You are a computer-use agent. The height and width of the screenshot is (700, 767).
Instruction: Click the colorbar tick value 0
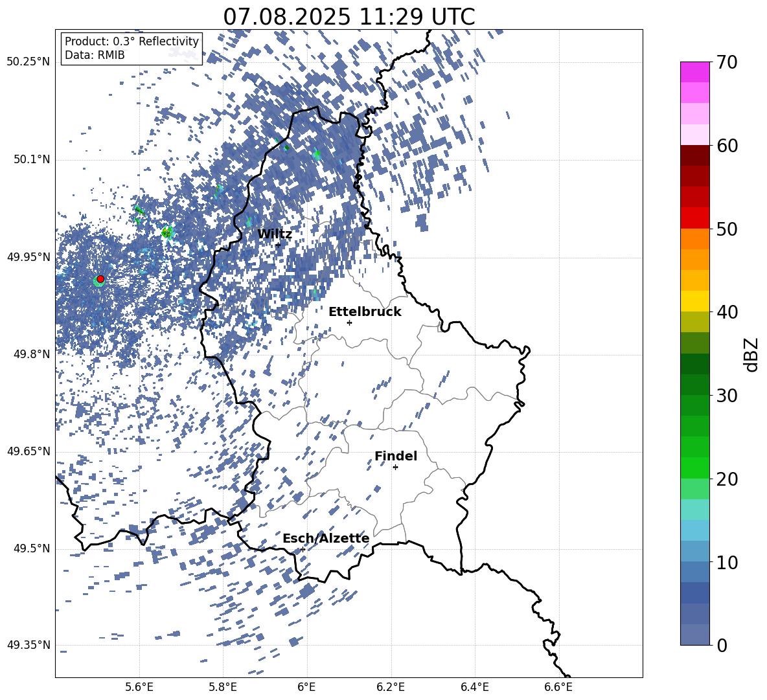(722, 645)
